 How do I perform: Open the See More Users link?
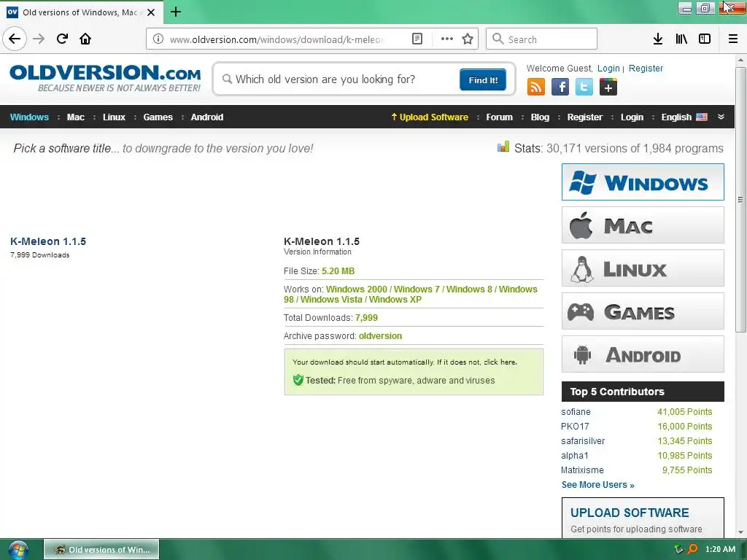[598, 485]
